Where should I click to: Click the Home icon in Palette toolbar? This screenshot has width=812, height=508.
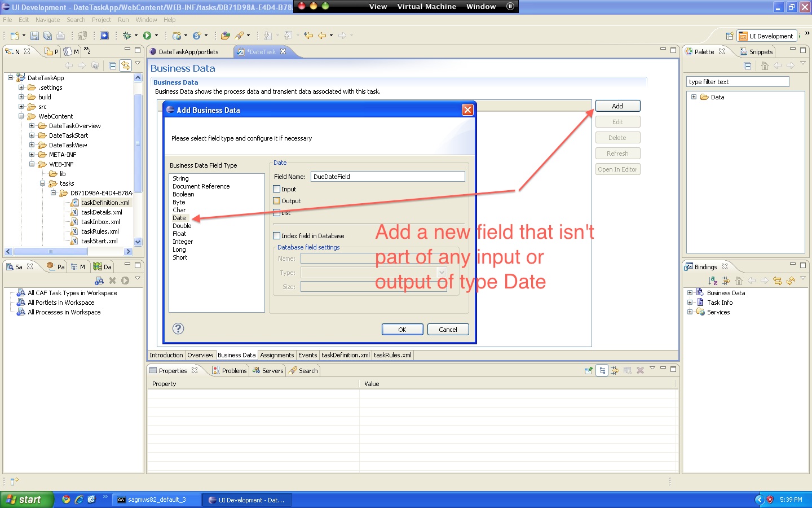765,66
